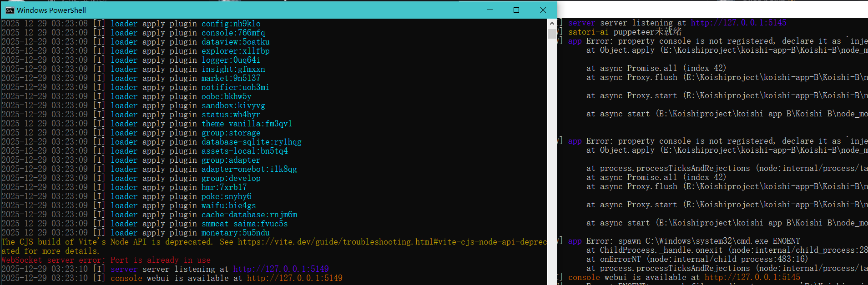The width and height of the screenshot is (868, 285).
Task: Click the 'database-sqlite:rylhqg' plugin name
Action: 251,142
